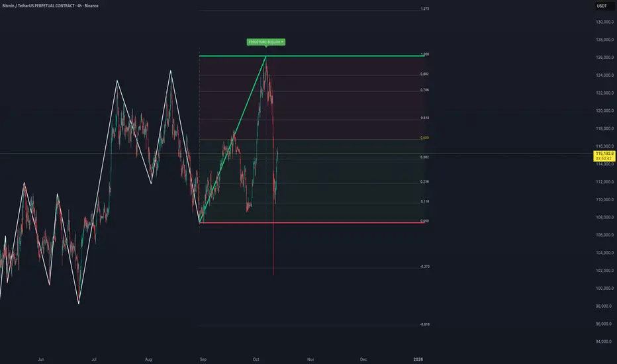Open the USDT currency selector

(x=604, y=6)
